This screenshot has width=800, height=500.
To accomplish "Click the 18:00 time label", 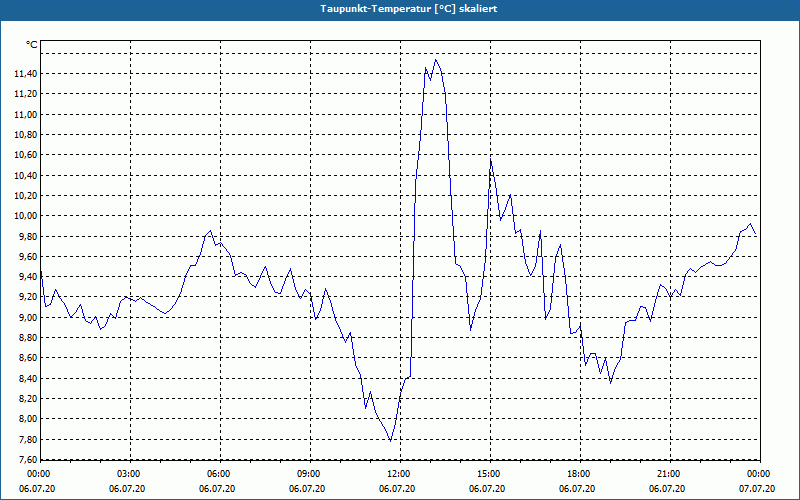I will 579,474.
